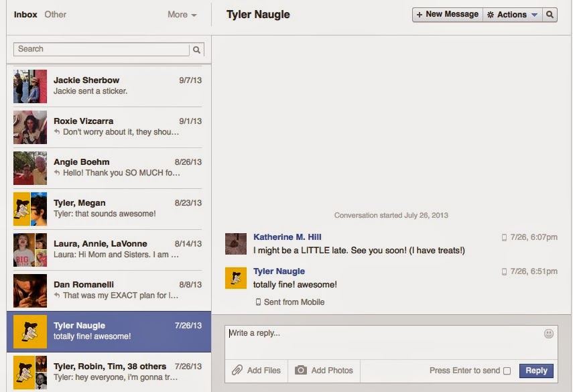Click Tyler, Megan group thumbnail
The width and height of the screenshot is (573, 392).
point(30,209)
